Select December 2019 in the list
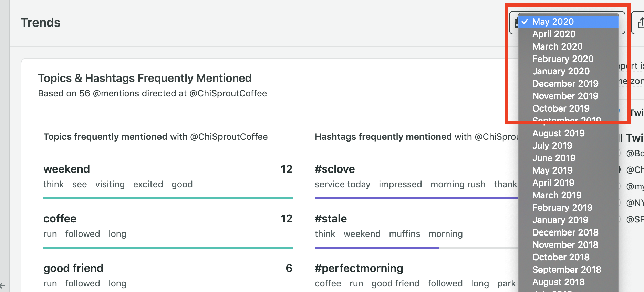Screen dimensions: 644x292 [x=565, y=84]
